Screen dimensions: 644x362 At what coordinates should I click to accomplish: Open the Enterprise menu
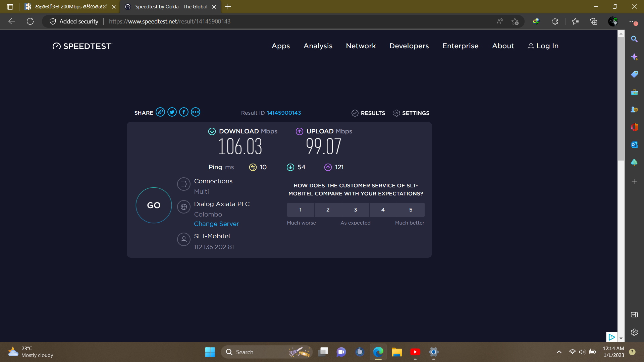click(460, 46)
